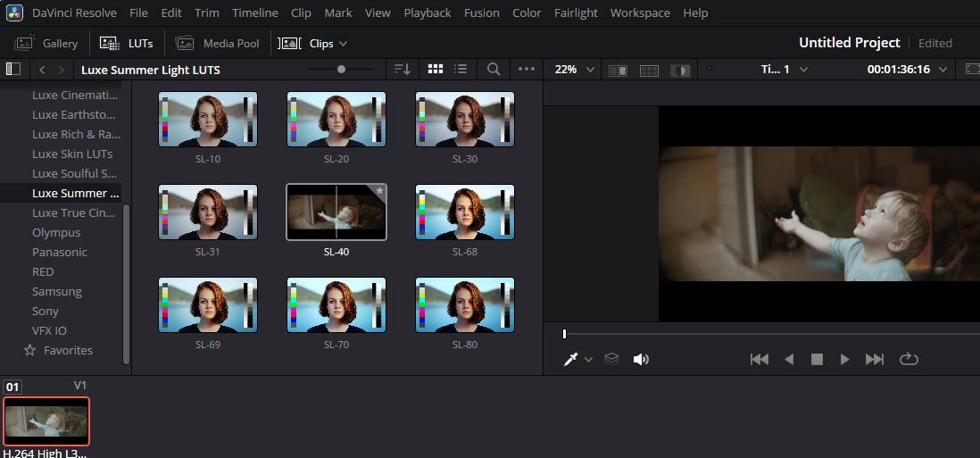Image resolution: width=980 pixels, height=458 pixels.
Task: Open the sort order options icon
Action: 403,69
